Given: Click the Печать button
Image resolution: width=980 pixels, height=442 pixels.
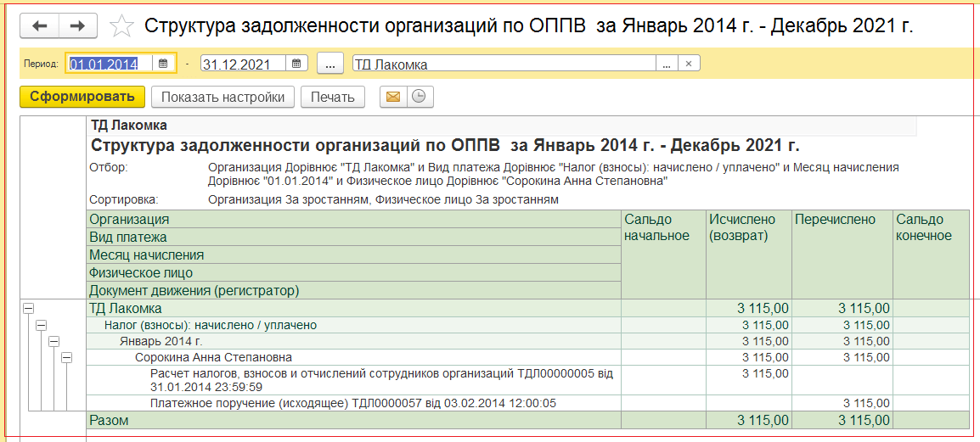Looking at the screenshot, I should [x=332, y=97].
